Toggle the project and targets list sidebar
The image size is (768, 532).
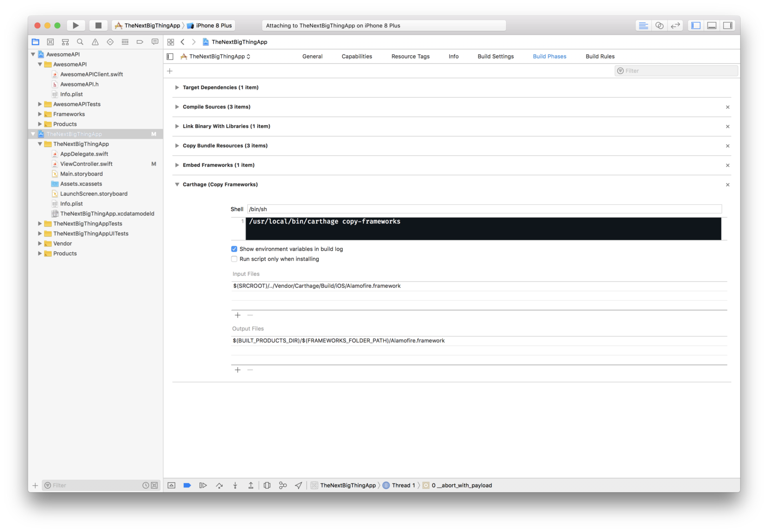pyautogui.click(x=170, y=57)
